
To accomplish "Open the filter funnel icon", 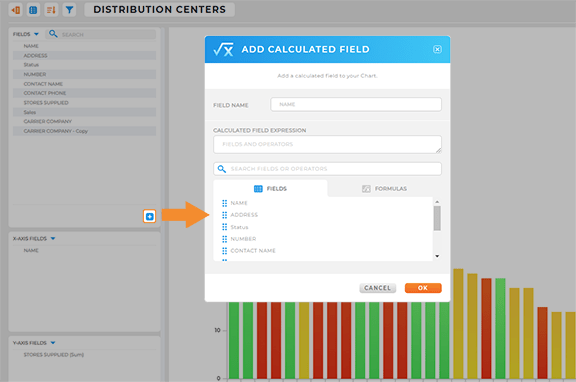I will click(x=69, y=10).
